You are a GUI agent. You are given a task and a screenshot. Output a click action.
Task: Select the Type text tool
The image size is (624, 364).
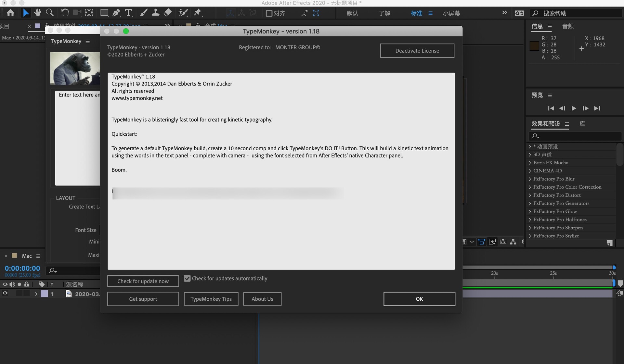(129, 13)
